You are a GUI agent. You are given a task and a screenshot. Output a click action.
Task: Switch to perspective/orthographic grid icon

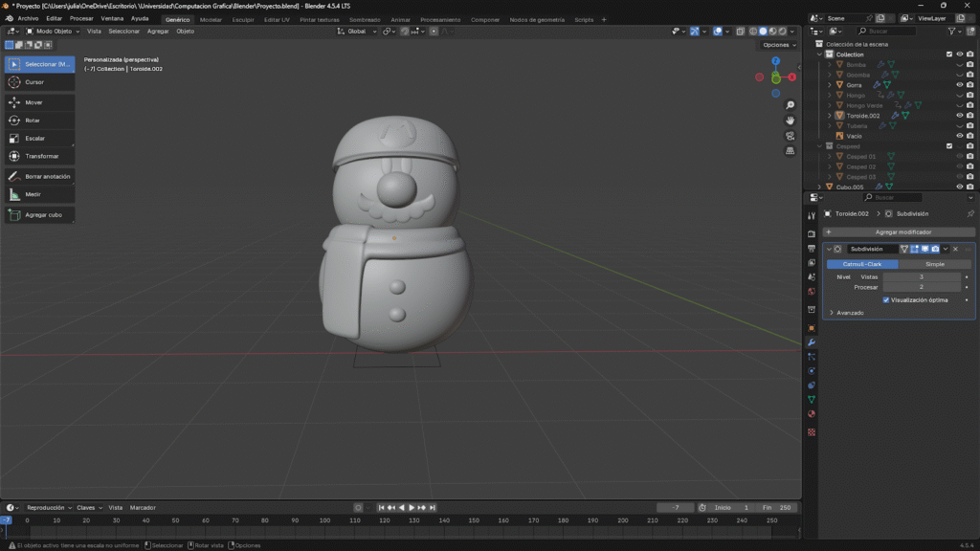(x=791, y=151)
